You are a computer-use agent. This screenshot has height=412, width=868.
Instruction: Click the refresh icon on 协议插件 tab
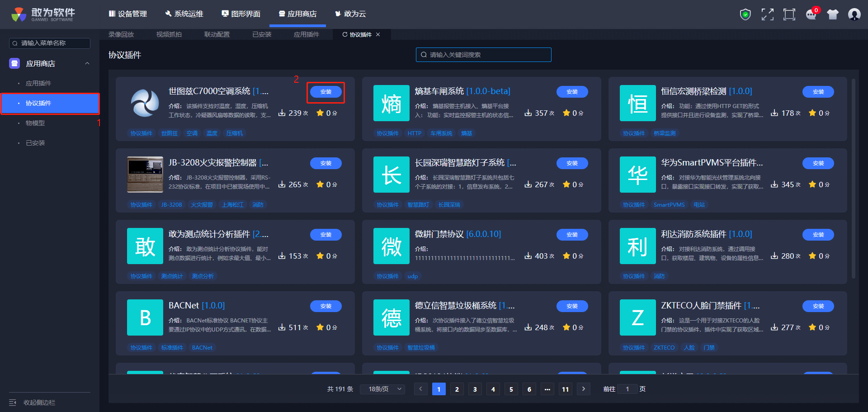point(345,34)
